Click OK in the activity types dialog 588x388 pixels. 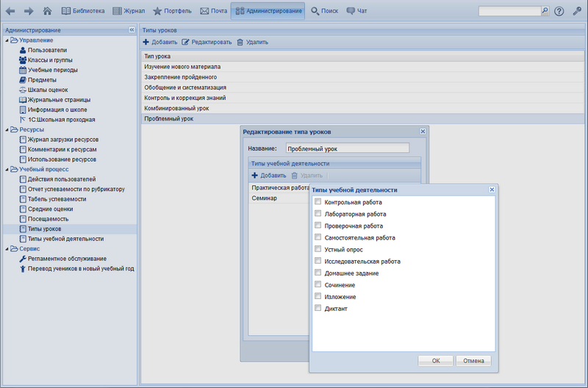coord(435,361)
